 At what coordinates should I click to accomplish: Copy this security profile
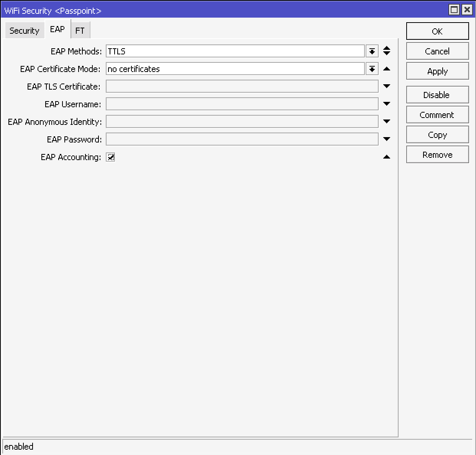click(x=437, y=134)
